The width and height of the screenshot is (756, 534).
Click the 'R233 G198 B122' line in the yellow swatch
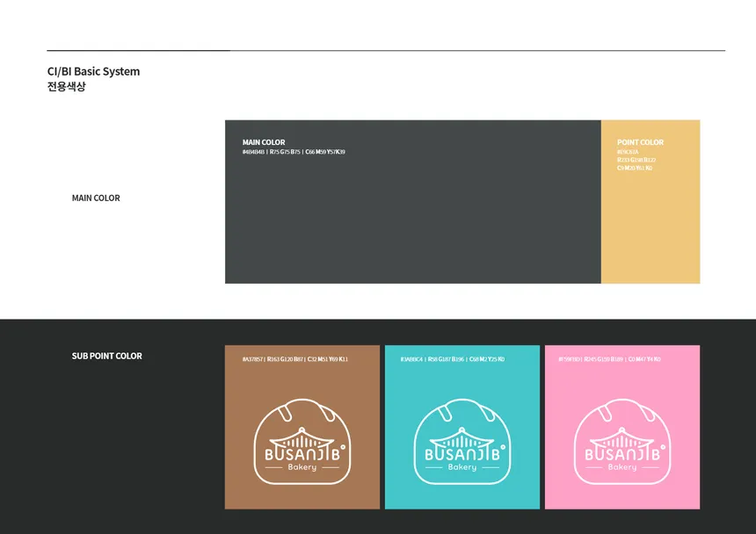pos(636,160)
